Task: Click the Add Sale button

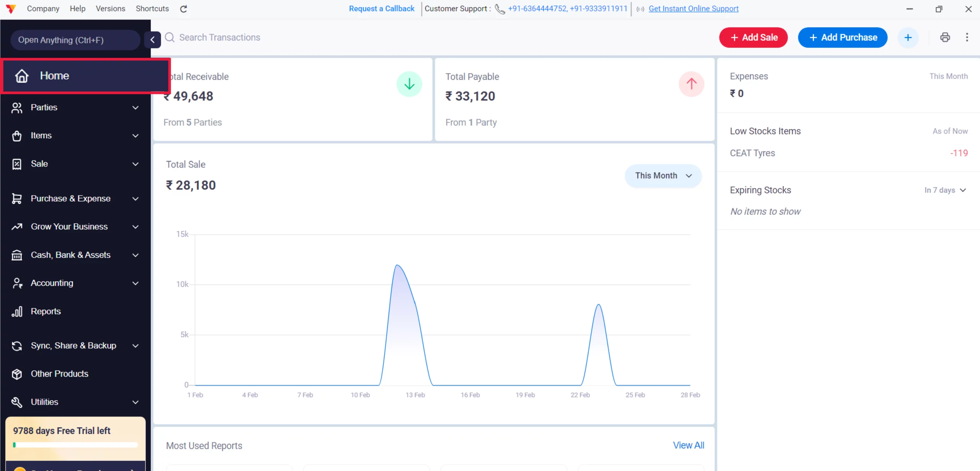Action: tap(753, 38)
